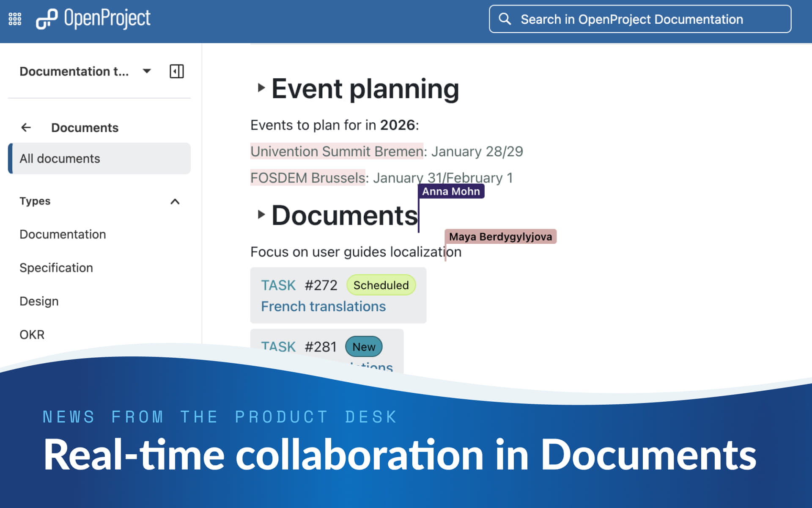Click the back arrow next to Documents
The height and width of the screenshot is (508, 812).
[26, 127]
